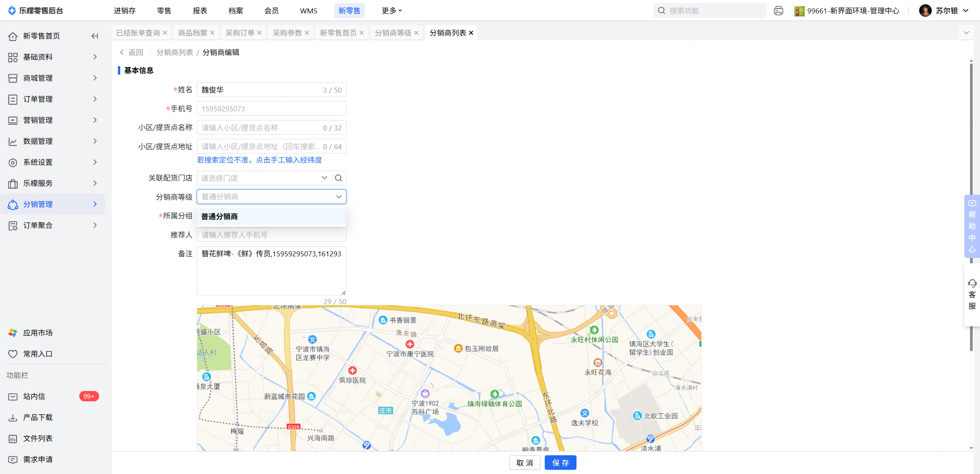Open the 更多 top menu
The width and height of the screenshot is (980, 474).
(391, 11)
